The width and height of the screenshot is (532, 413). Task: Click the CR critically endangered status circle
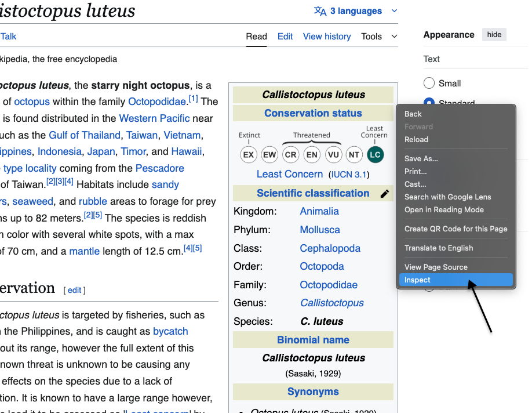(291, 154)
